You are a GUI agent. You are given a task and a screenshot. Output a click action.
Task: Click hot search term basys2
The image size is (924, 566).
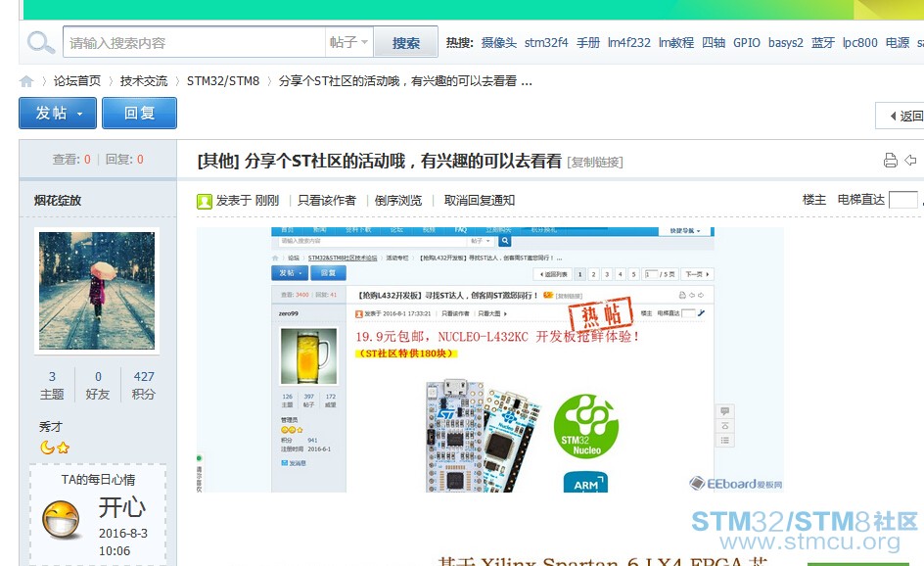(786, 42)
